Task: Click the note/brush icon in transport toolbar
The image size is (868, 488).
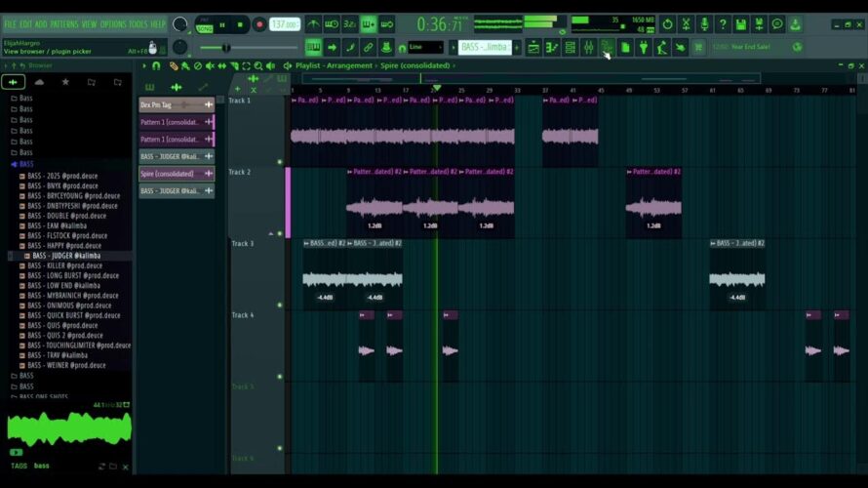Action: click(350, 48)
